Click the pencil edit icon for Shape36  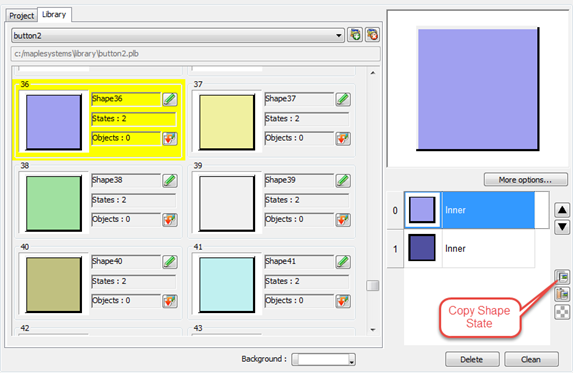(170, 99)
